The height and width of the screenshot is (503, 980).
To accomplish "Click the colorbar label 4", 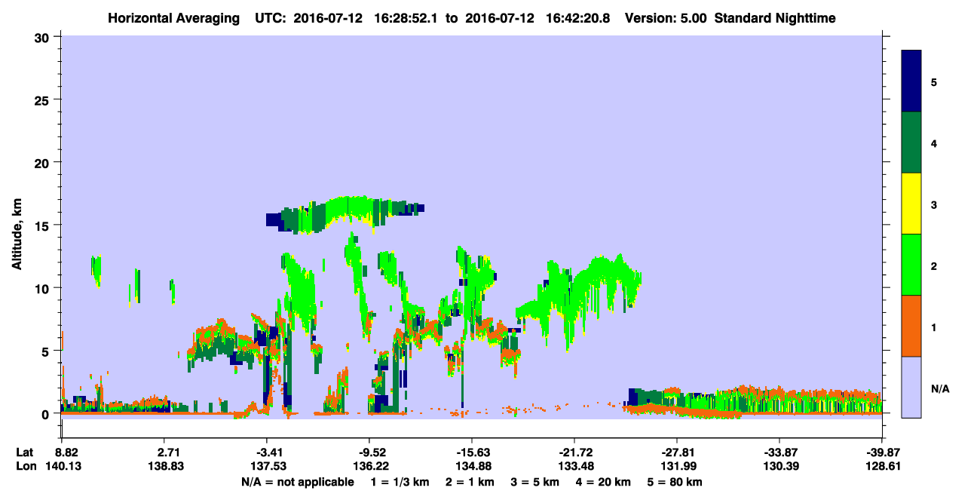I will pyautogui.click(x=934, y=143).
